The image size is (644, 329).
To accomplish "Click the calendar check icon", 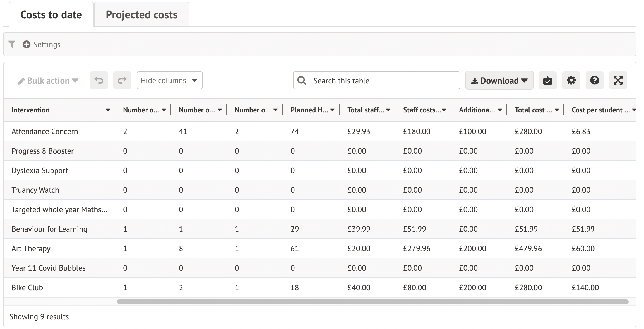I will point(547,81).
